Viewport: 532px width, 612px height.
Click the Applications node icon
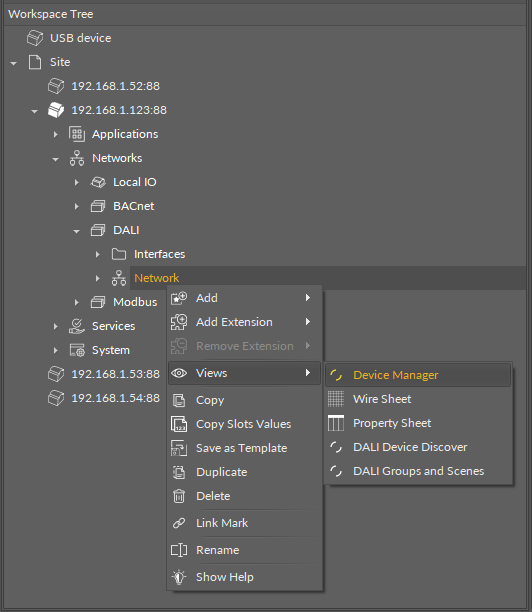77,134
